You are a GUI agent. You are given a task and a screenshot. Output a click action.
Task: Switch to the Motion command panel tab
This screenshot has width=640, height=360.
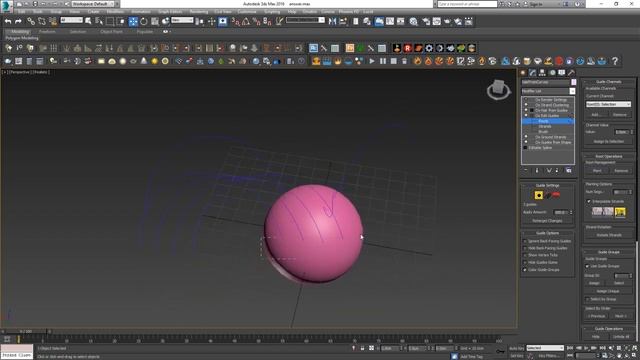[552, 73]
